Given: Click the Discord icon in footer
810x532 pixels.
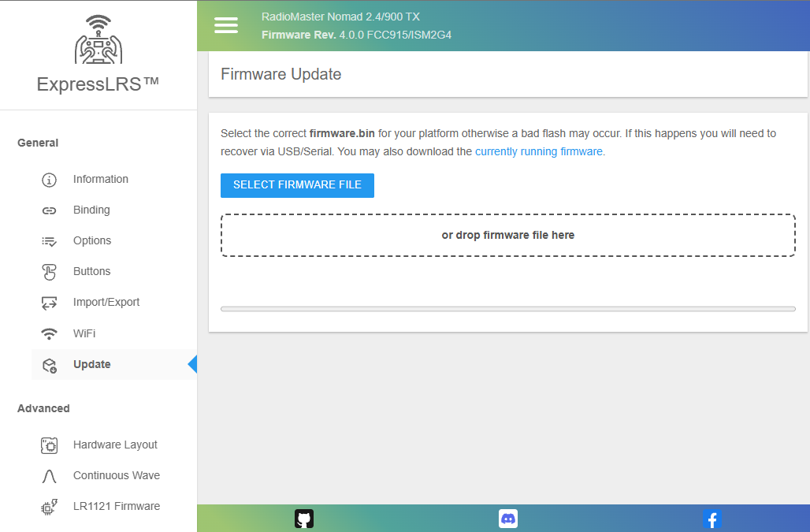Looking at the screenshot, I should [x=507, y=518].
